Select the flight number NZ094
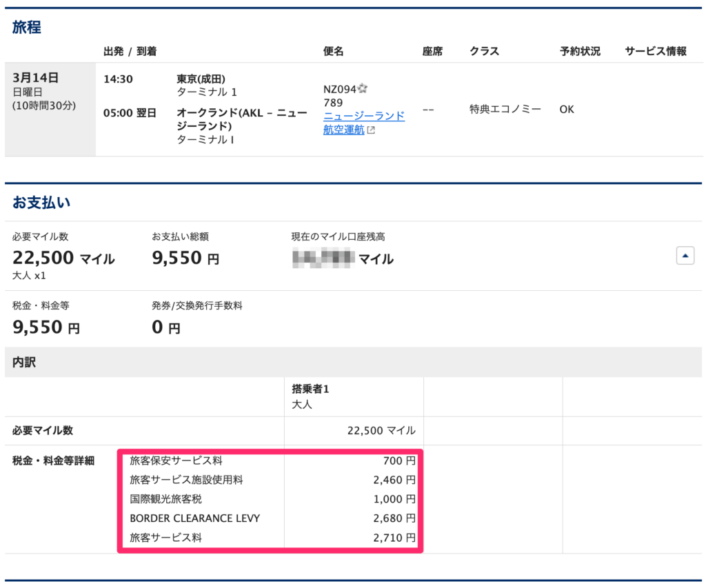Screen dimensions: 706x588 (339, 89)
